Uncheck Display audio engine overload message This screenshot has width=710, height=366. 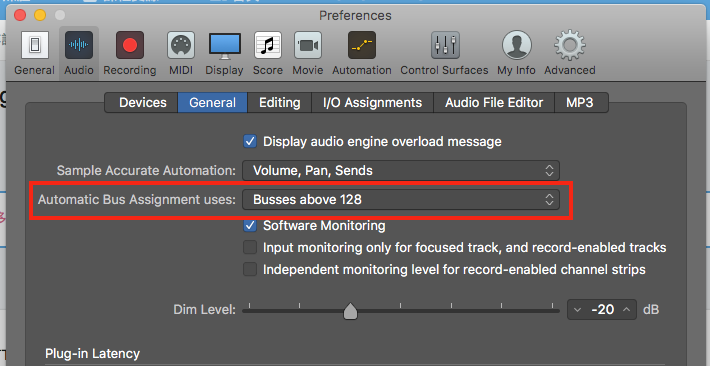click(x=250, y=141)
